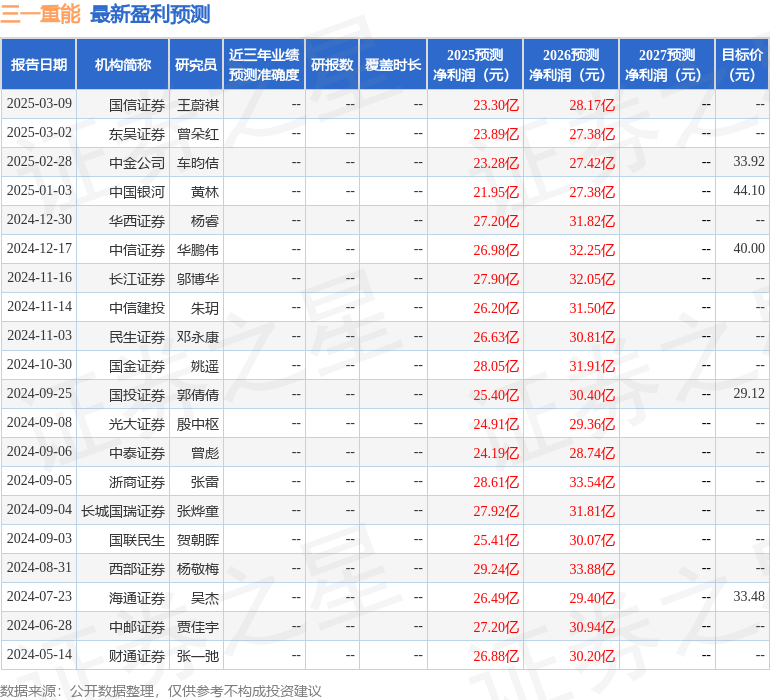
Task: Select the 报告日期 column header
Action: point(39,65)
